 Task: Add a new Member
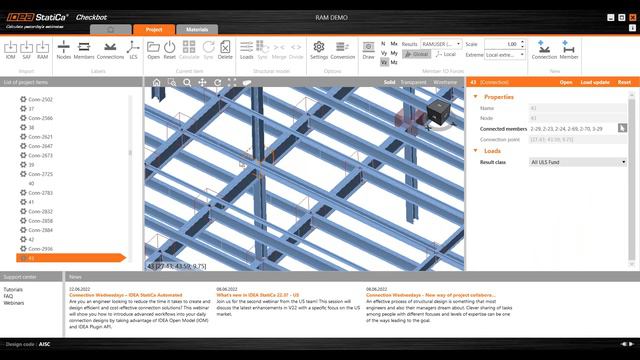(x=569, y=50)
